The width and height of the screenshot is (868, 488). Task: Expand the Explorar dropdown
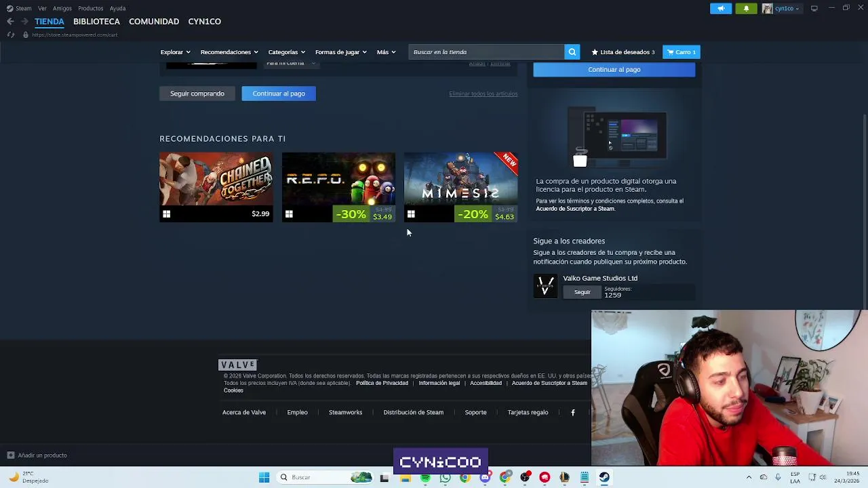(x=175, y=52)
